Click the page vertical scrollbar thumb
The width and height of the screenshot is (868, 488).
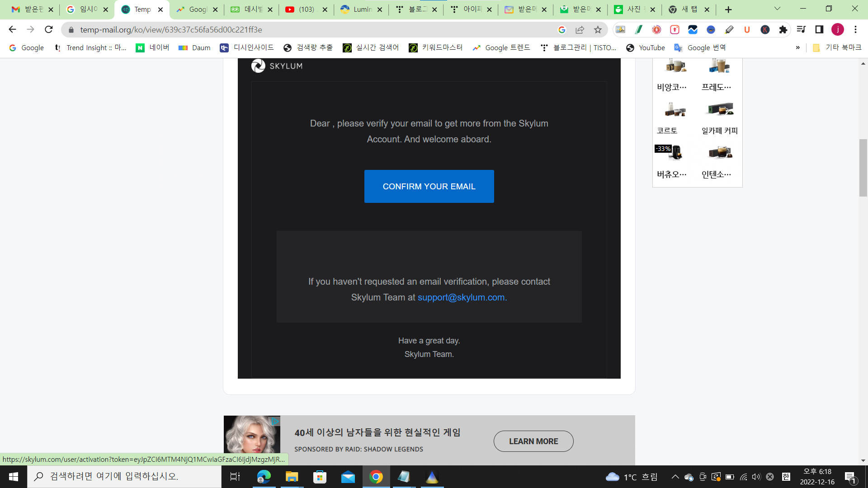tap(863, 168)
